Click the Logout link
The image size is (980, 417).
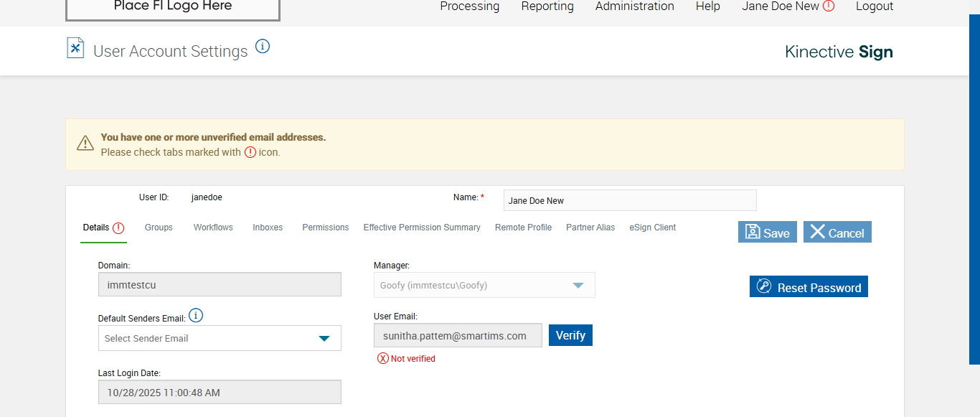[875, 6]
